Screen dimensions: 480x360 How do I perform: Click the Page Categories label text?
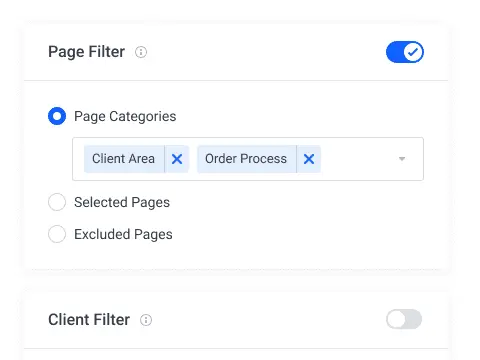125,116
